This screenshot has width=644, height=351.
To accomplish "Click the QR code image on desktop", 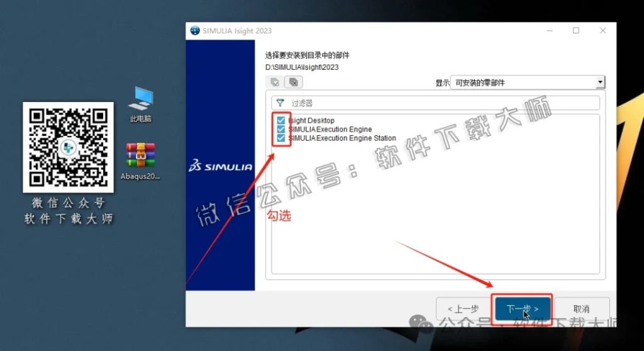I will (x=68, y=147).
